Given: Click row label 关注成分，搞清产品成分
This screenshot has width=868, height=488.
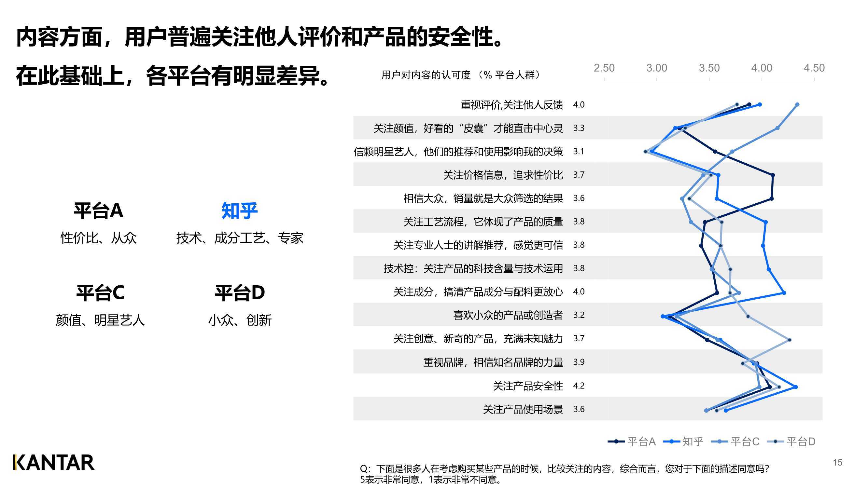Looking at the screenshot, I should [479, 291].
